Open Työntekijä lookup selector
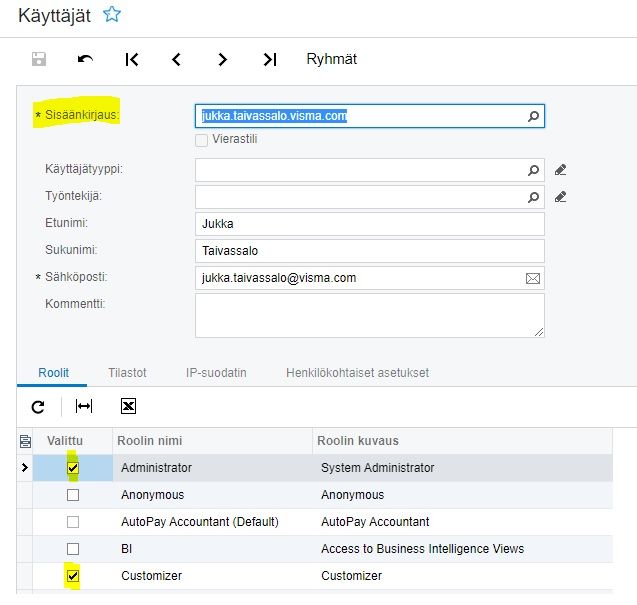Screen dimensions: 637x605 point(533,197)
